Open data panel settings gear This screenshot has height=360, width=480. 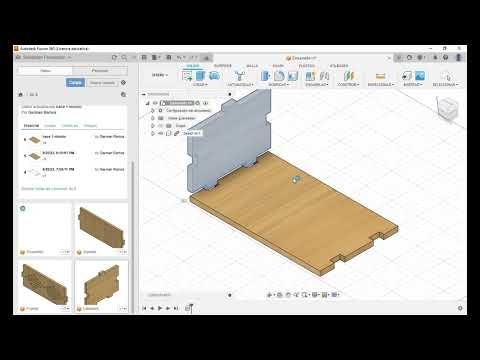pos(123,82)
